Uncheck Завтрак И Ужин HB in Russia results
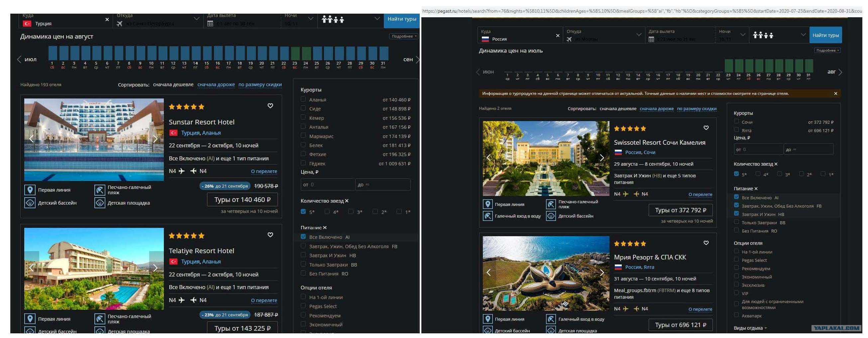The height and width of the screenshot is (338, 868). 736,214
